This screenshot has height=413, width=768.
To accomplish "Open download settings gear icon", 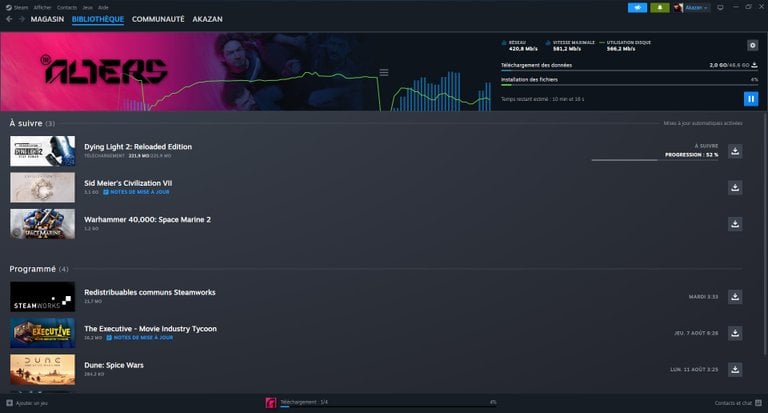I will pos(752,46).
